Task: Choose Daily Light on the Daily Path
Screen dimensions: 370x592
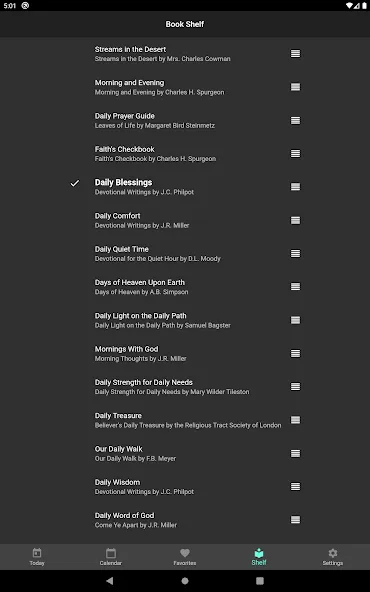Action: [185, 320]
